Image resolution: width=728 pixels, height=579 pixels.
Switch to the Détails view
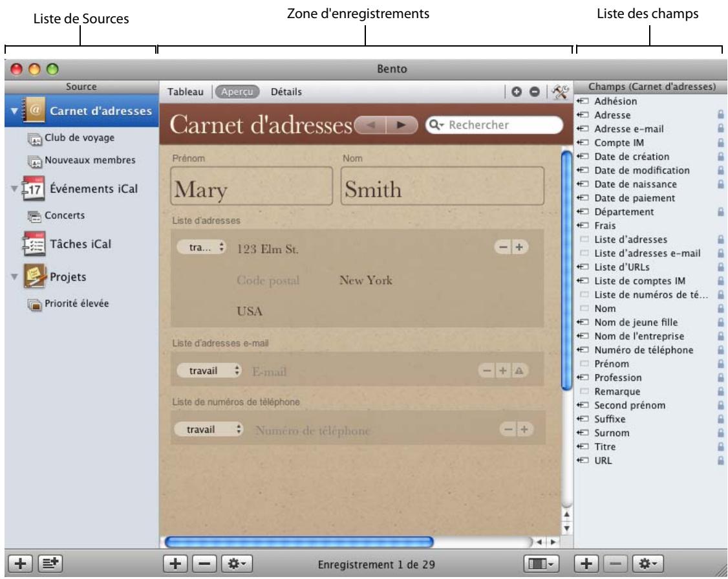tap(286, 92)
